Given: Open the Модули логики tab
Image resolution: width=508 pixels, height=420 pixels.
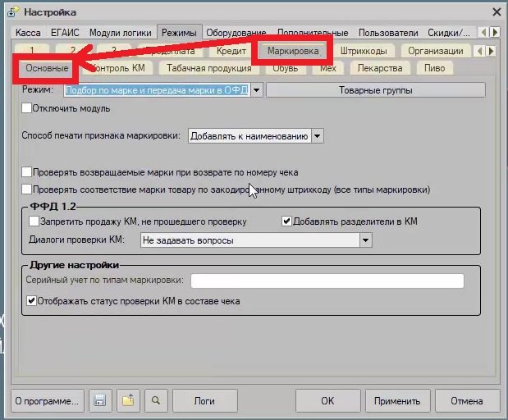Looking at the screenshot, I should 120,33.
